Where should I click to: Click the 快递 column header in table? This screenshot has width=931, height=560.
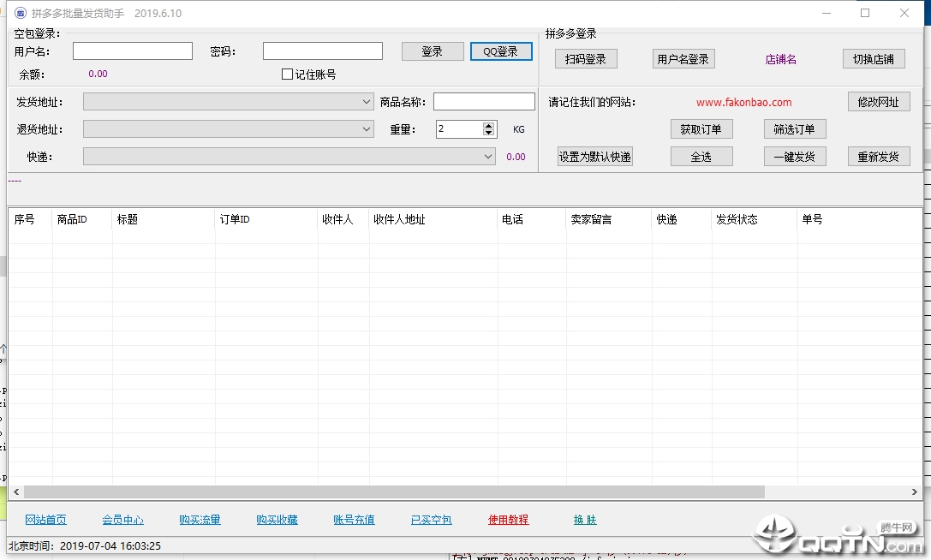click(x=681, y=219)
